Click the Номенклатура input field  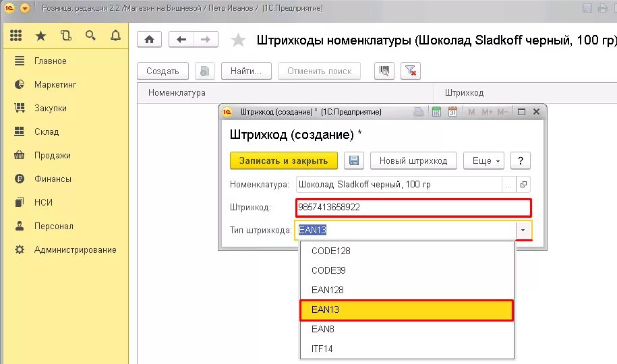click(x=399, y=184)
